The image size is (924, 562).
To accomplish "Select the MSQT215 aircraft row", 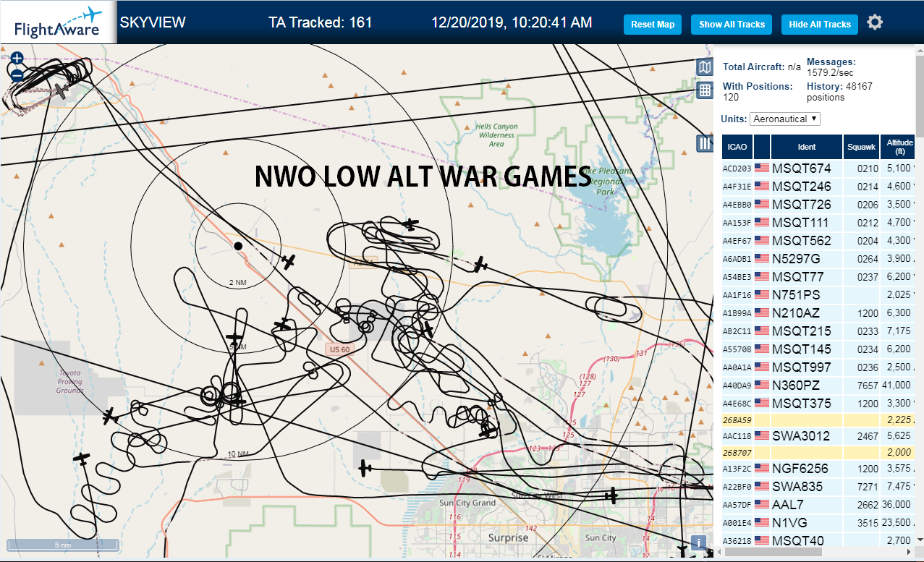I will click(x=818, y=331).
